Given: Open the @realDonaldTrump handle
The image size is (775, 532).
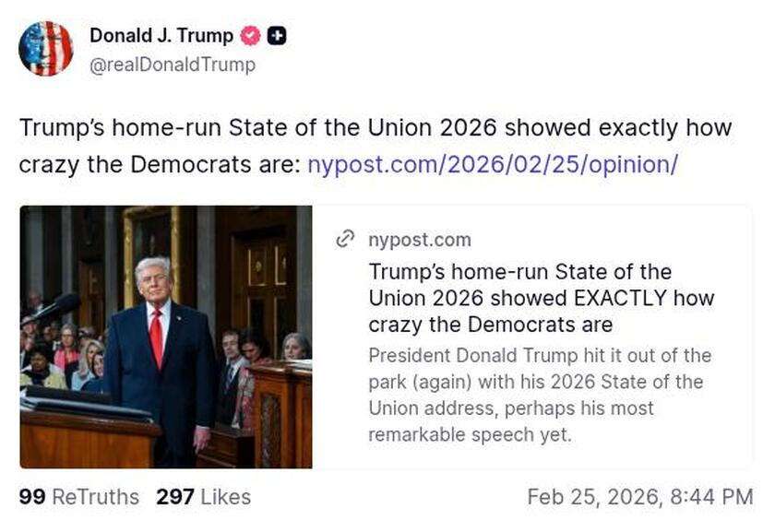Looking at the screenshot, I should tap(168, 65).
